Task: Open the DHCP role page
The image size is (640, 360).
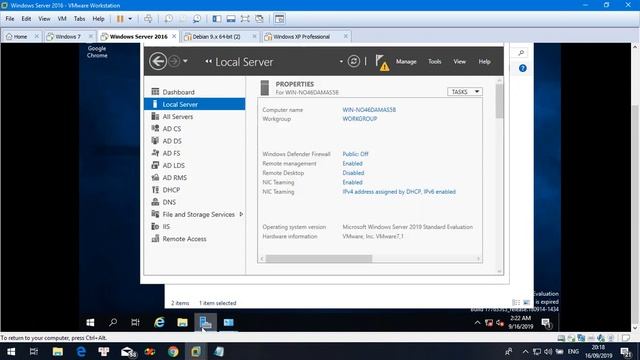Action: point(171,190)
